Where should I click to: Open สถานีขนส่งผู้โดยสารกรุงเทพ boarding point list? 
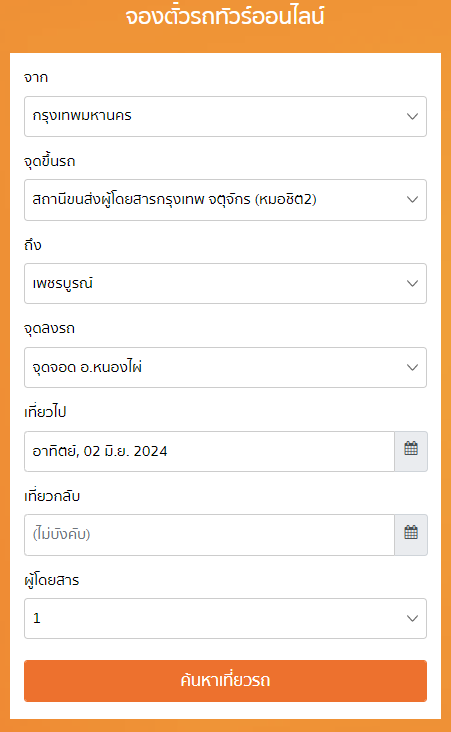[226, 200]
